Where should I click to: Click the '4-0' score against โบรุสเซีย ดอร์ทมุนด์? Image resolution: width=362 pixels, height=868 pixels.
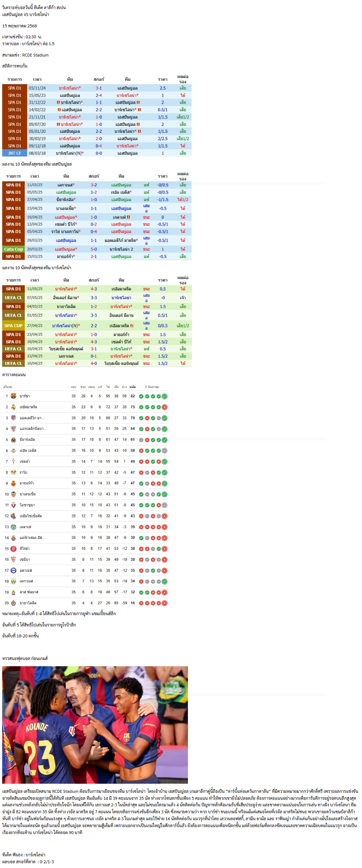(x=94, y=363)
